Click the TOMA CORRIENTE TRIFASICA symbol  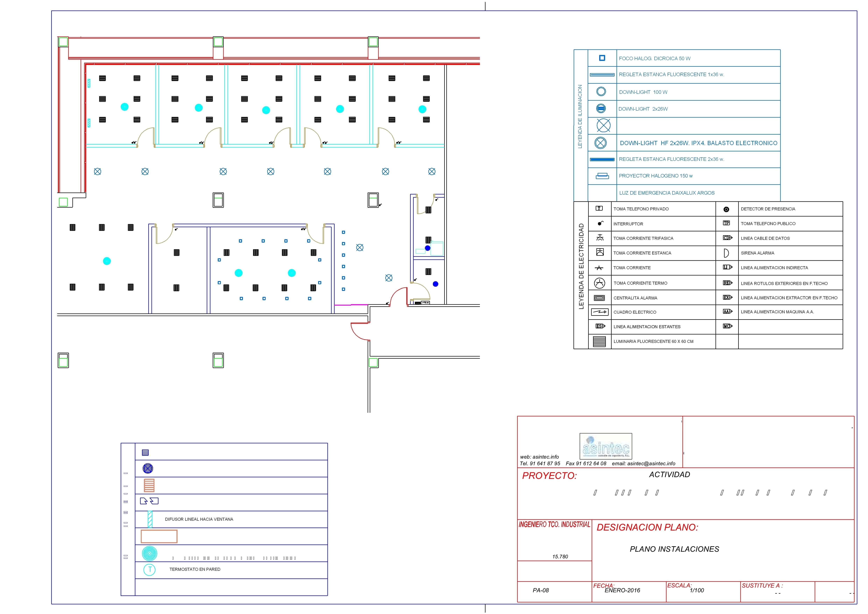(600, 238)
